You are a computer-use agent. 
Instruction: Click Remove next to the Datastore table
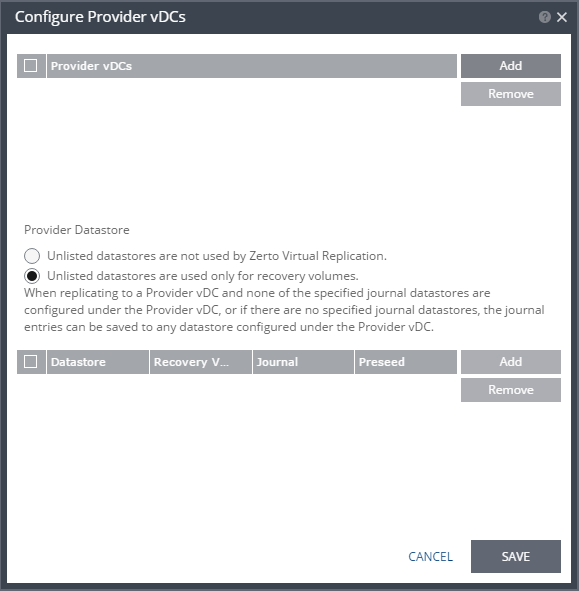tap(510, 390)
